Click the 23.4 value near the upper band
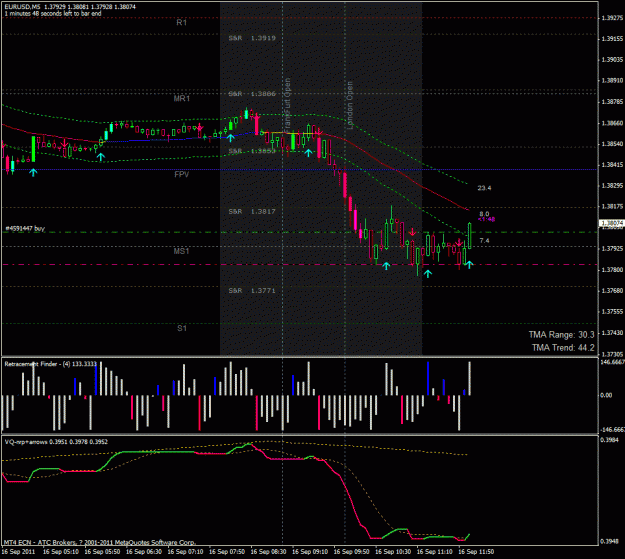This screenshot has width=625, height=559. click(x=484, y=188)
